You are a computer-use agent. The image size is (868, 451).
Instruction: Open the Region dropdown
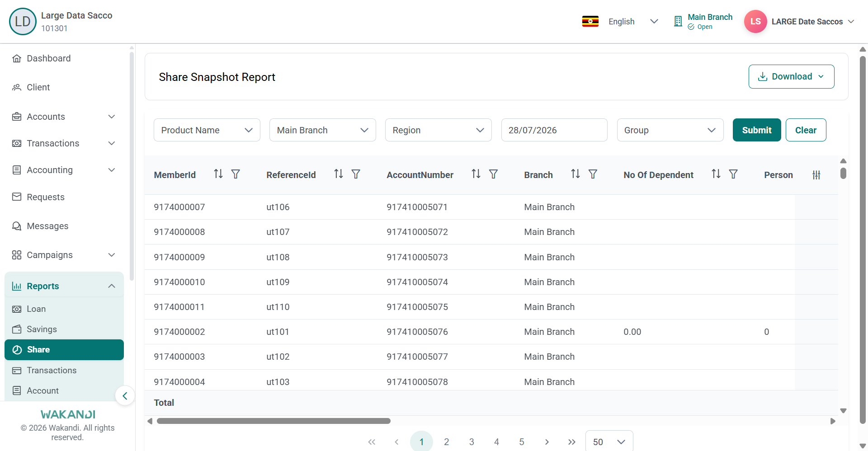click(x=439, y=130)
